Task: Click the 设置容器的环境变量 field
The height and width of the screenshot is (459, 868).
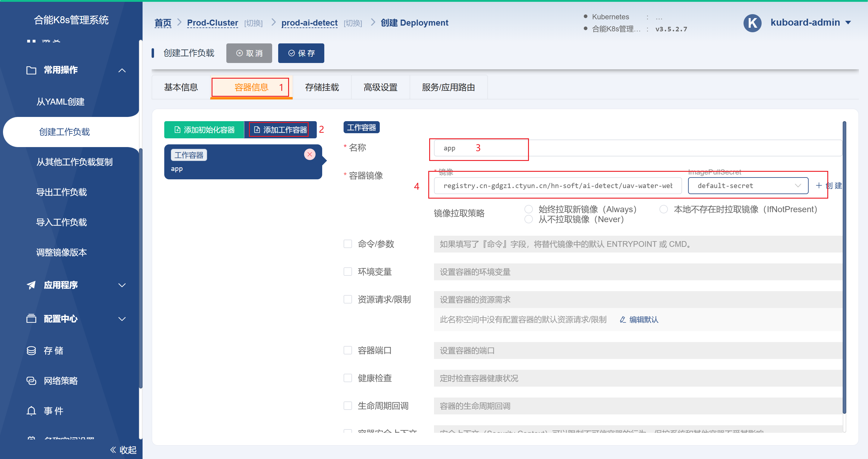Action: coord(638,272)
